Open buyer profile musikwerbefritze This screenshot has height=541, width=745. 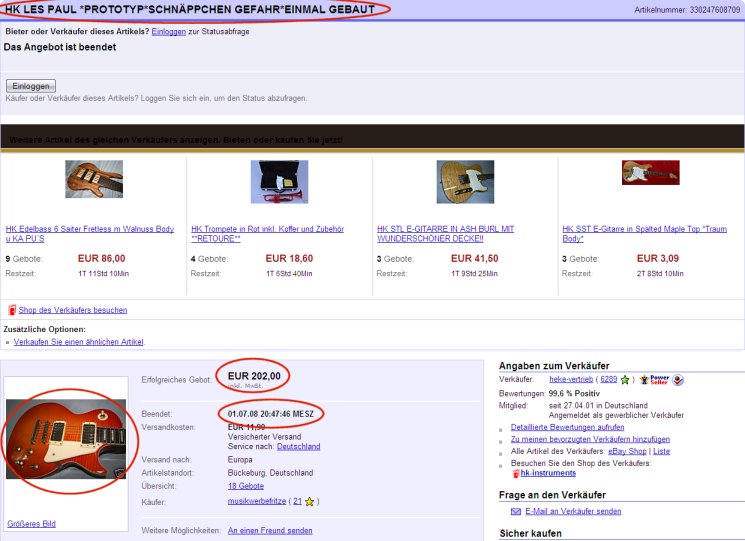click(257, 501)
